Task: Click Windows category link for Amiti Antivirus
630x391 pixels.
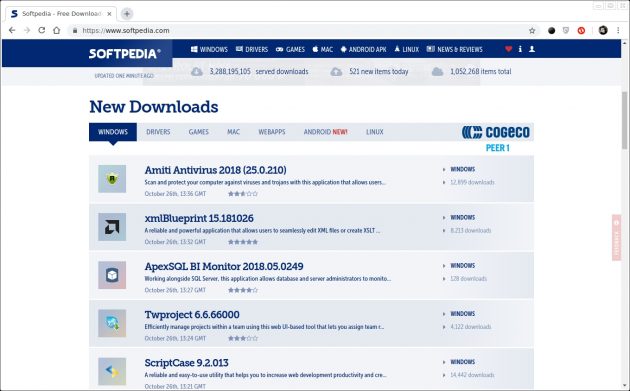Action: (x=462, y=169)
